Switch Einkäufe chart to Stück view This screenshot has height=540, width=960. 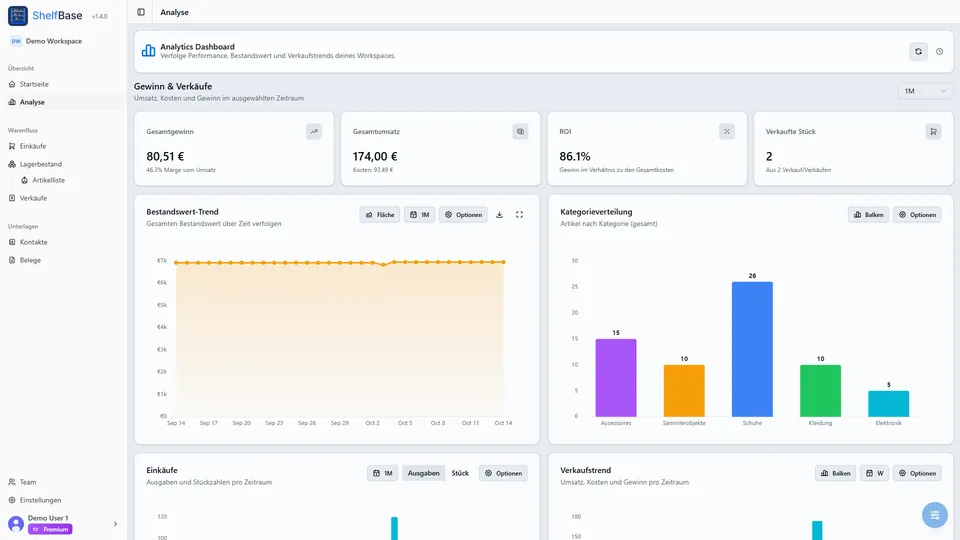coord(460,473)
